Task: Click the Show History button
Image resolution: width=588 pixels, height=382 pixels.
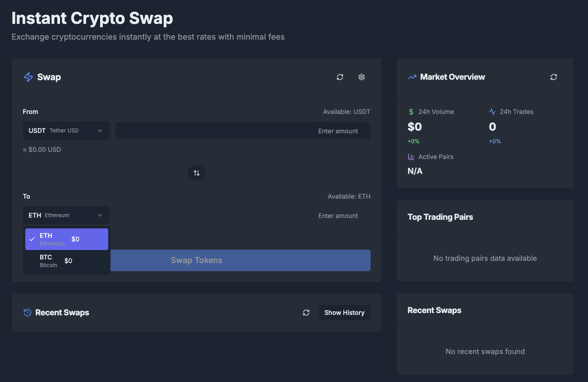Action: 345,313
